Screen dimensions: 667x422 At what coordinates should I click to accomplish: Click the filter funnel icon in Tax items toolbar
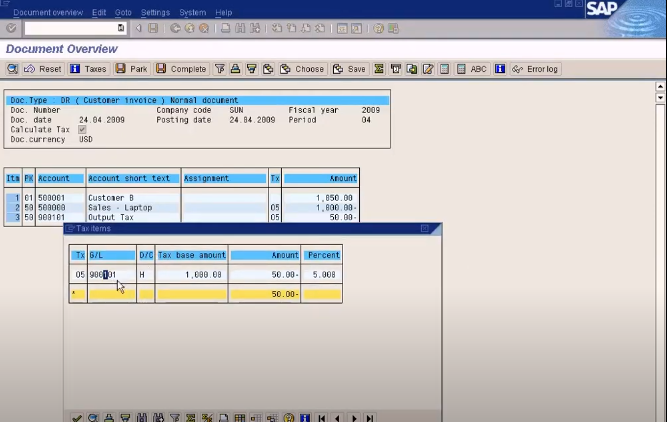point(175,418)
